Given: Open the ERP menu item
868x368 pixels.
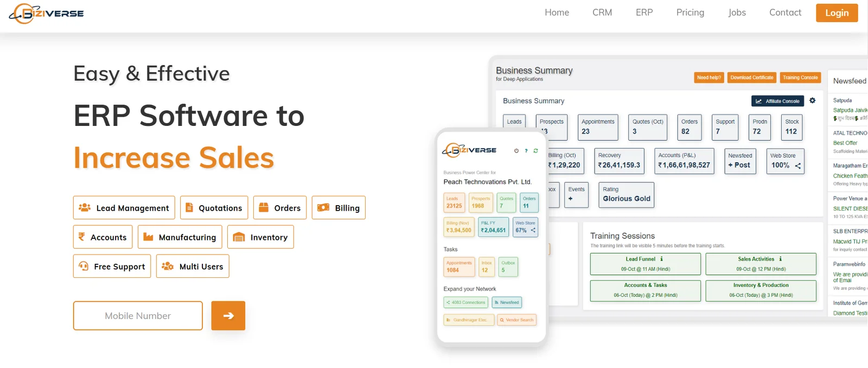Looking at the screenshot, I should pos(644,12).
